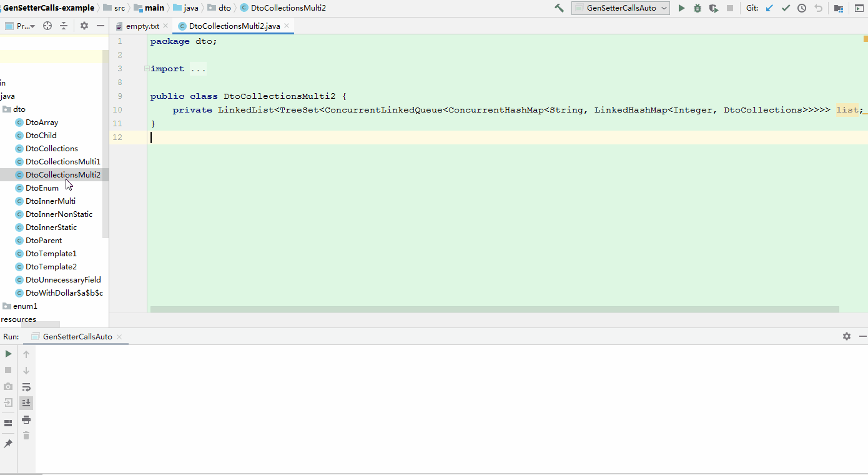Open Project Structure from the top toolbar

(839, 8)
